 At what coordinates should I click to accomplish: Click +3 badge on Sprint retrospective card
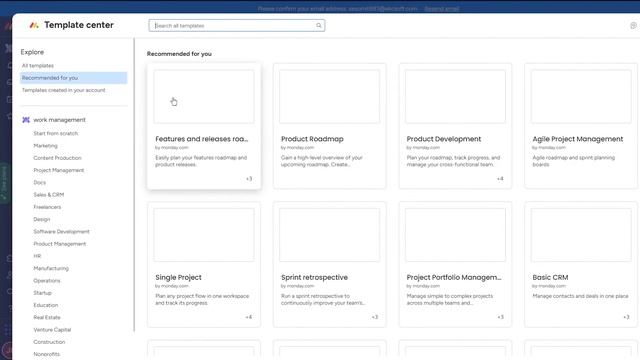click(x=375, y=317)
